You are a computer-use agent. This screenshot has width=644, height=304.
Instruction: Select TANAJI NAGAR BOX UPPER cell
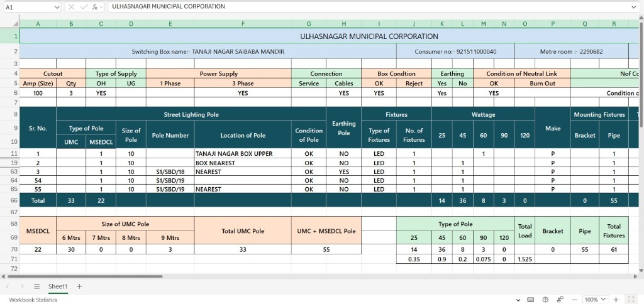coord(243,154)
